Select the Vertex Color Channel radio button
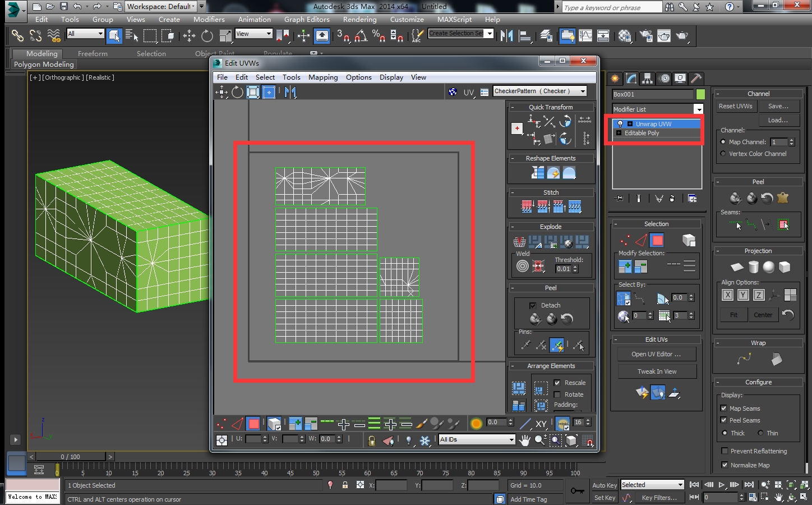Viewport: 812px width, 505px height. point(723,154)
